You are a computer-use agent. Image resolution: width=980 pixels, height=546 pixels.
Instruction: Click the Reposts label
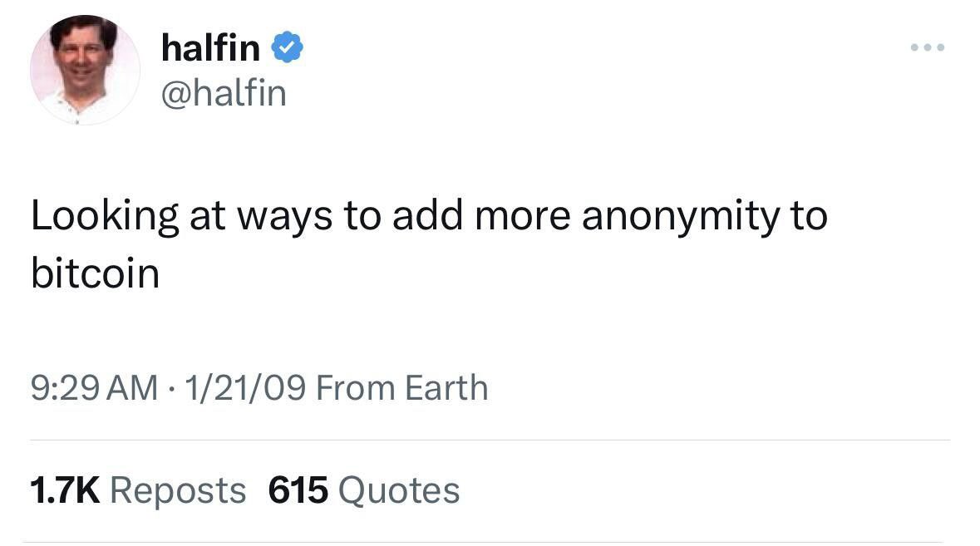click(178, 490)
